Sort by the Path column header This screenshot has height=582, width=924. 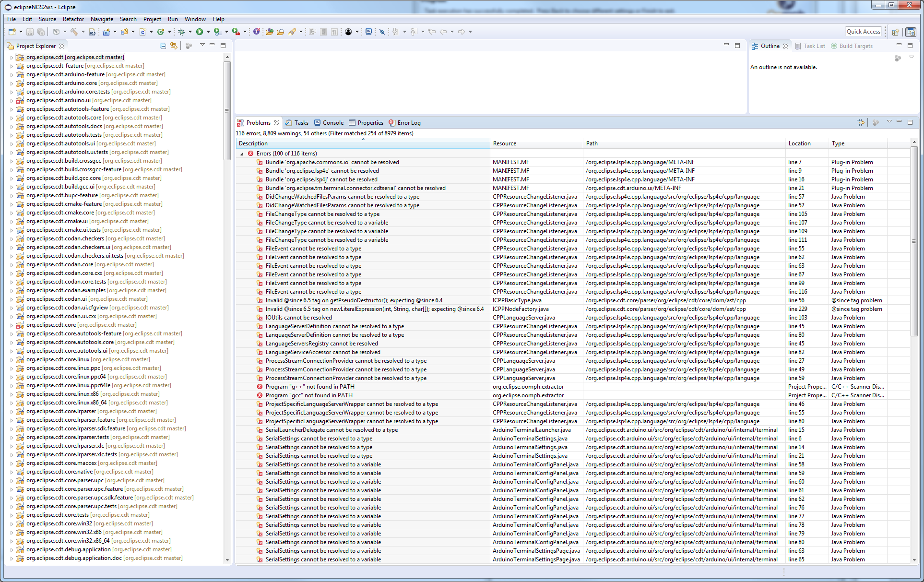coord(684,143)
